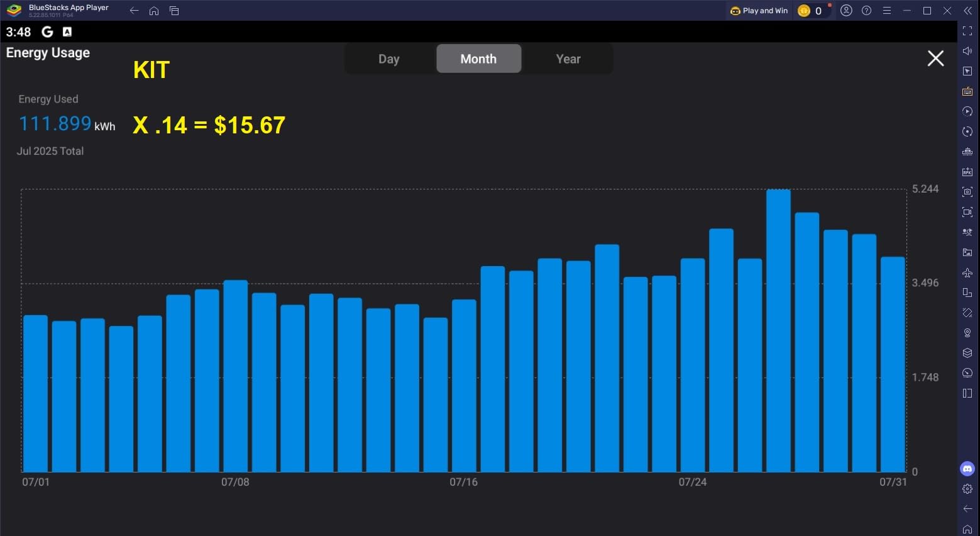Click the Jul 2025 Total label
980x536 pixels.
(50, 151)
